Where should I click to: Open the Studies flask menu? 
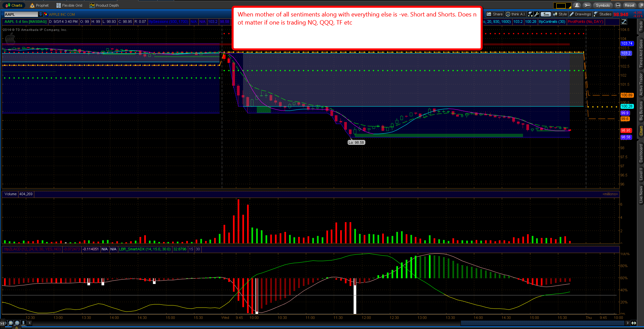[x=602, y=14]
